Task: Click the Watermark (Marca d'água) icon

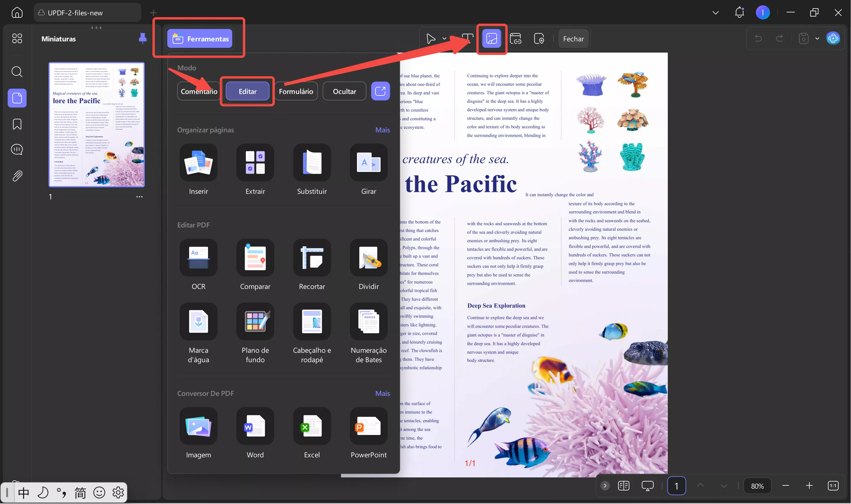Action: click(x=198, y=322)
